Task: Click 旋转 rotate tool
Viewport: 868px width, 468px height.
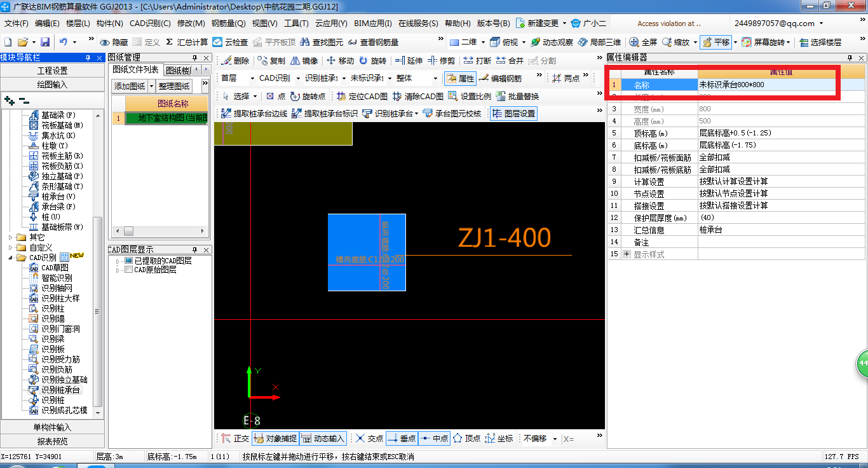Action: click(372, 61)
